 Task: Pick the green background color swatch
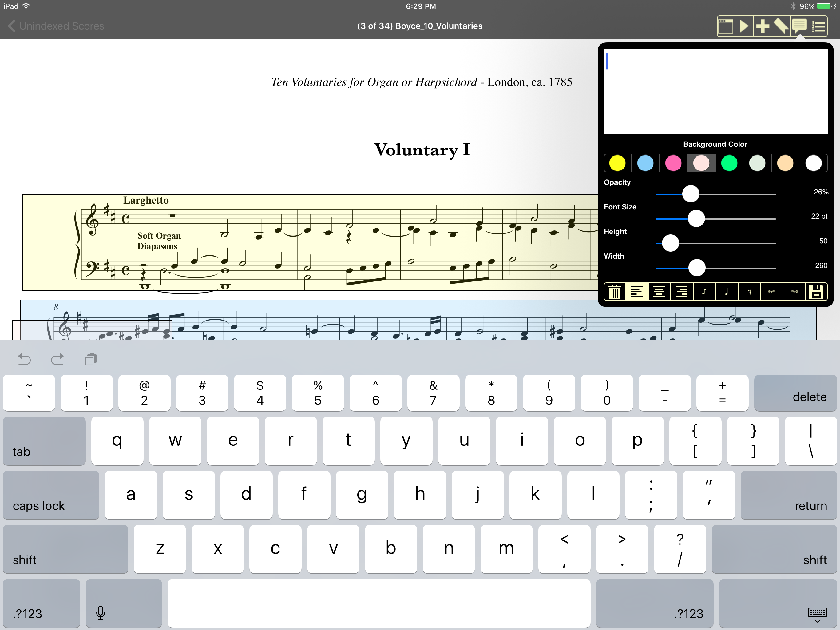click(x=729, y=163)
